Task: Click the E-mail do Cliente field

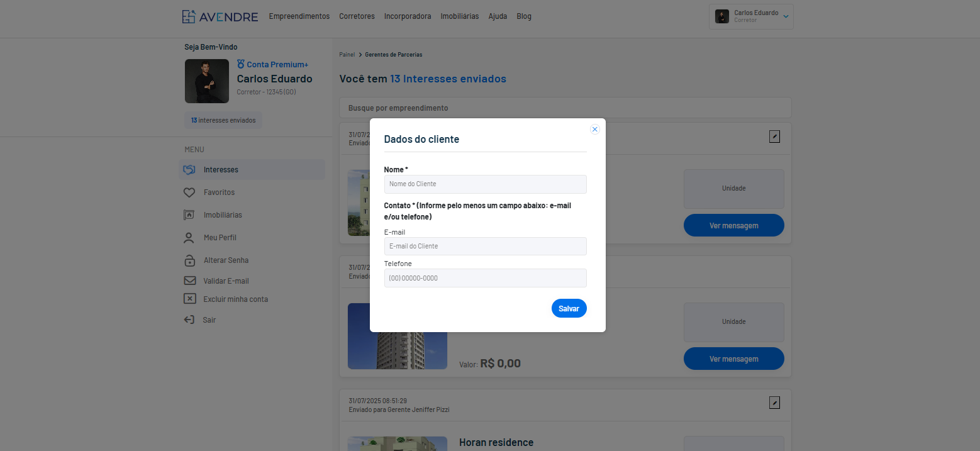Action: (485, 246)
